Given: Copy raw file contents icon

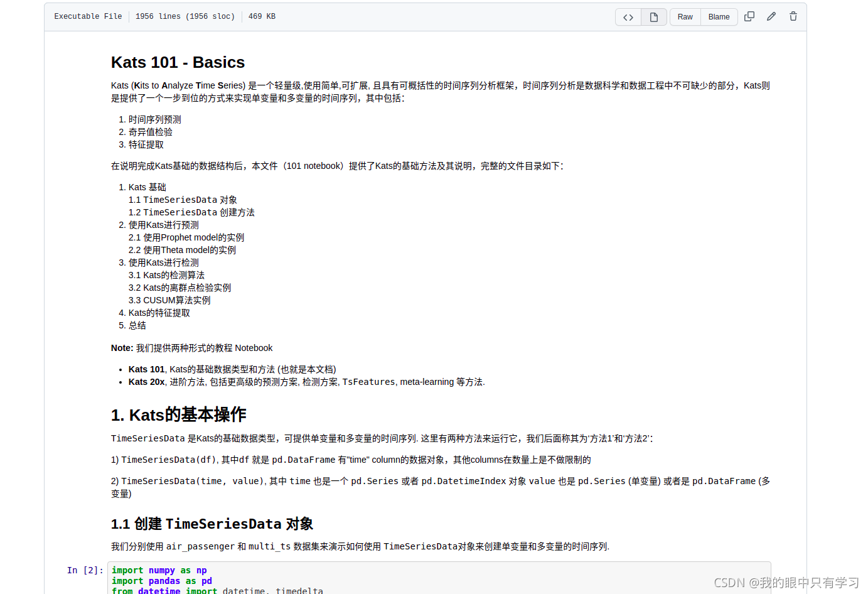Looking at the screenshot, I should (x=749, y=16).
